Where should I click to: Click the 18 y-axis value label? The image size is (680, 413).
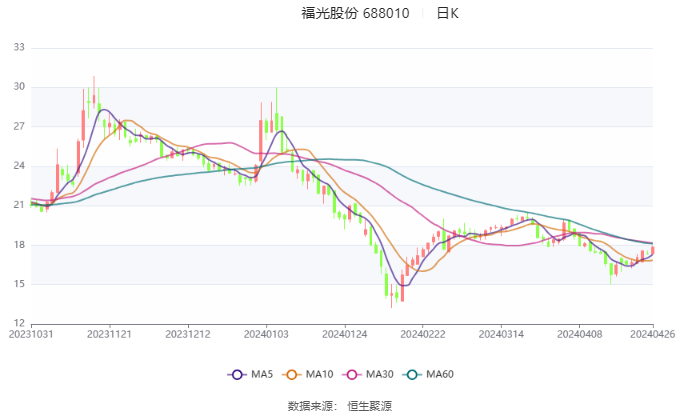coord(19,245)
